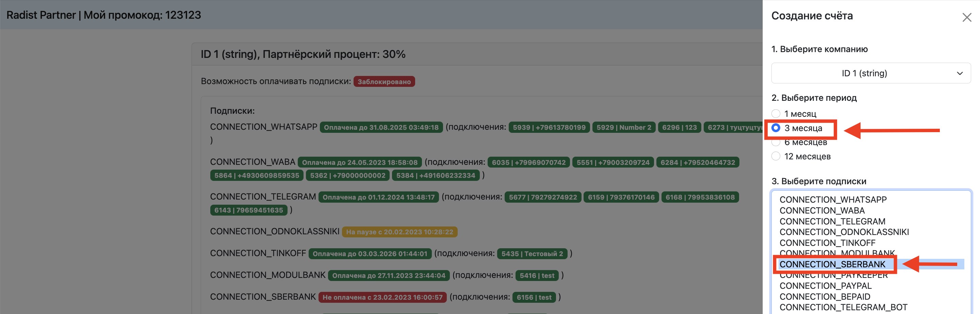Choose CONNECTION_TINKOFF in the subscriptions list
Screen dimensions: 980x314
coord(827,243)
